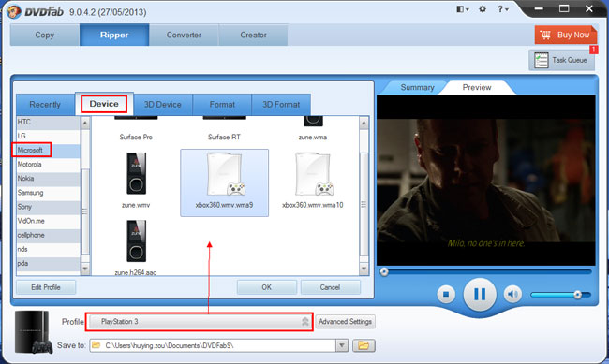Switch to the Summary tab
This screenshot has height=364, width=609.
point(417,87)
